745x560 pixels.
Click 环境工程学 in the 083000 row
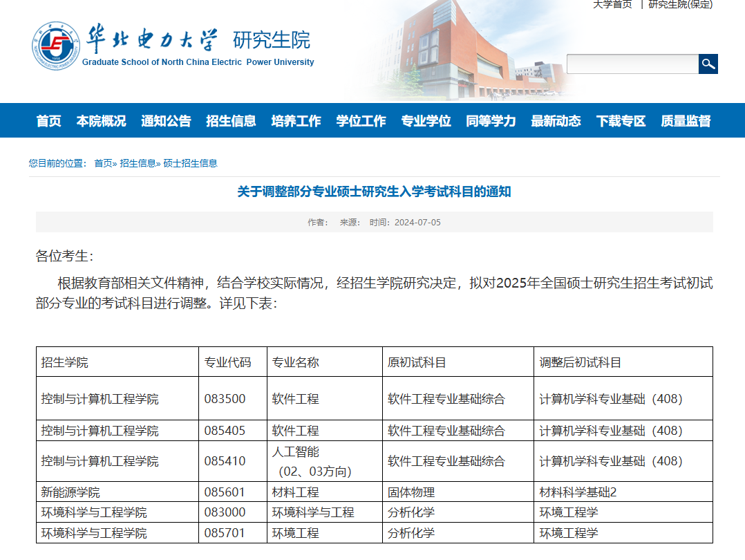[568, 512]
